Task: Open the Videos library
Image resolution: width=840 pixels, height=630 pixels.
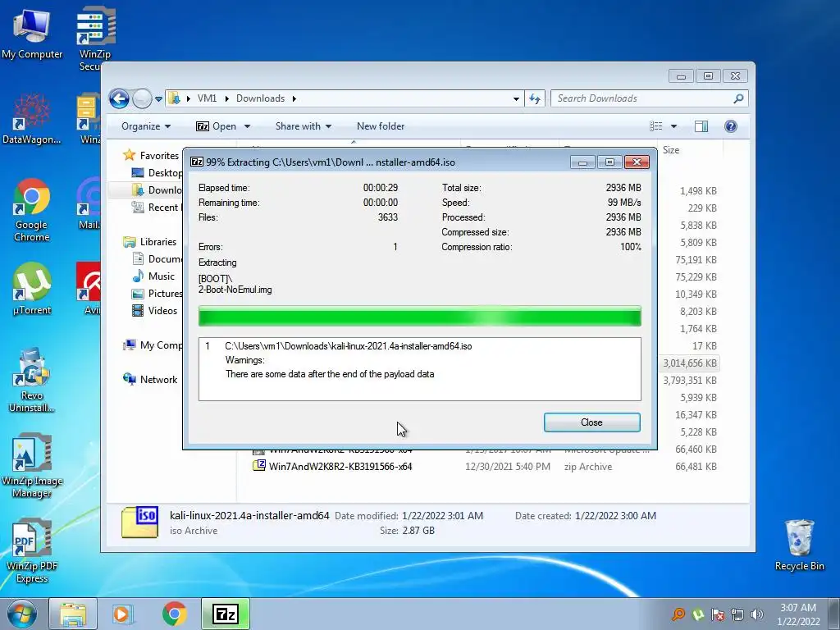Action: pyautogui.click(x=155, y=311)
